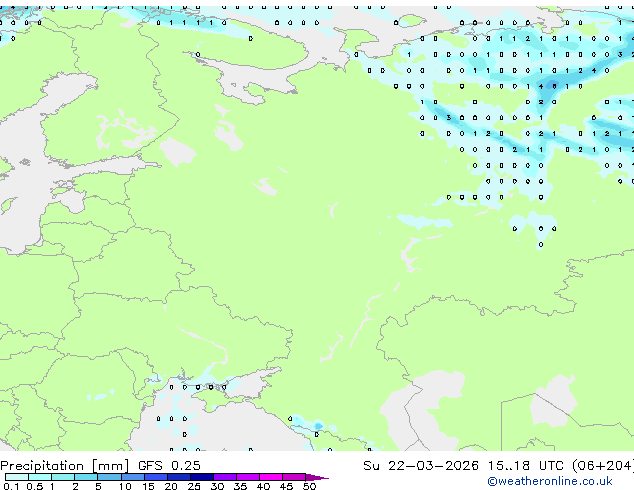Pick the 0.5–1 mm legend swatch

pos(40,477)
